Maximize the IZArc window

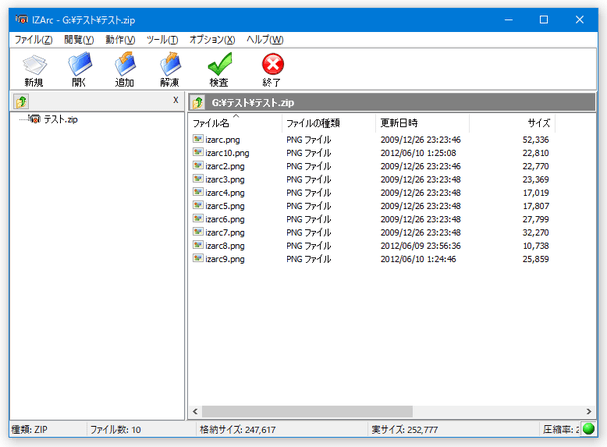pyautogui.click(x=544, y=20)
